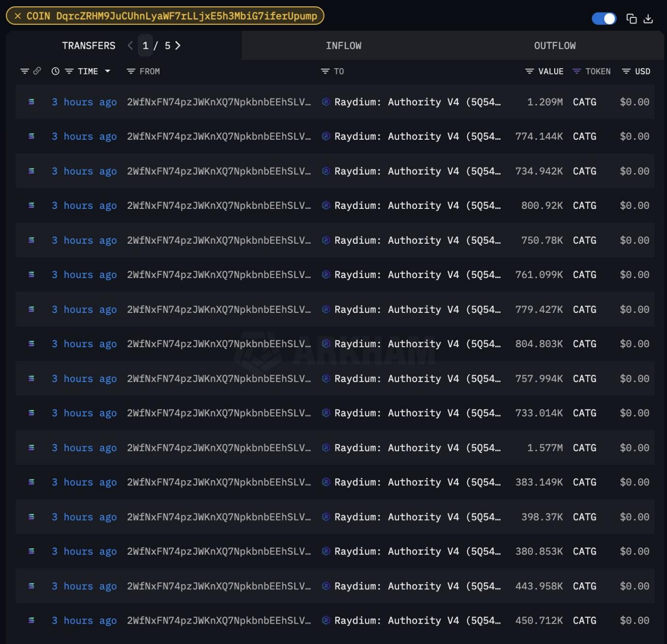Toggle the blue switch at top right
Viewport: 667px width, 644px height.
604,18
